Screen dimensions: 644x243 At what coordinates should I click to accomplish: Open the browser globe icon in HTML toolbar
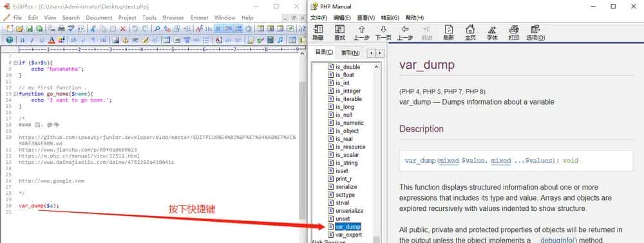pos(10,40)
